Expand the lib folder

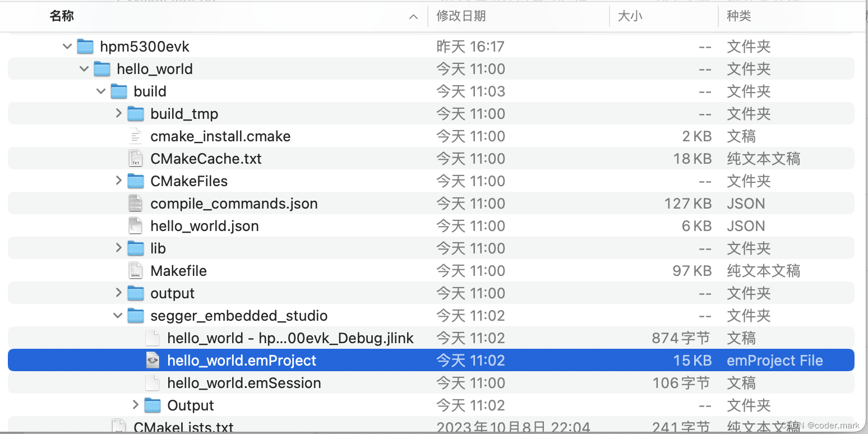pyautogui.click(x=118, y=248)
